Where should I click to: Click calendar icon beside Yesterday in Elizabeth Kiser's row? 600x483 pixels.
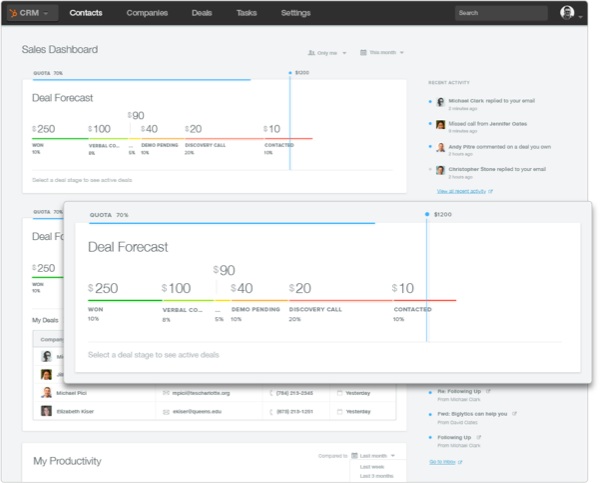(339, 412)
